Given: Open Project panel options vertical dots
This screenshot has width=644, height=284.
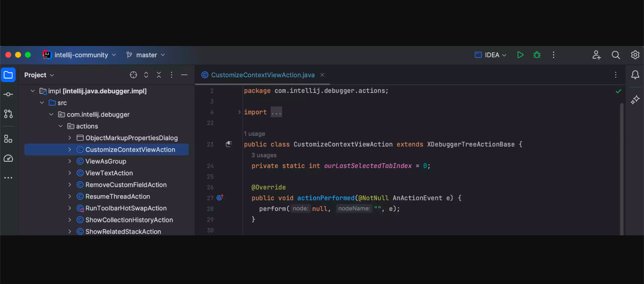Looking at the screenshot, I should [x=172, y=75].
